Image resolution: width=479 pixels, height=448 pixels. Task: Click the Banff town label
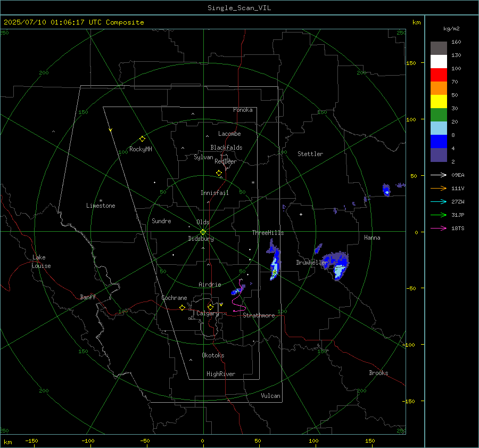(88, 297)
